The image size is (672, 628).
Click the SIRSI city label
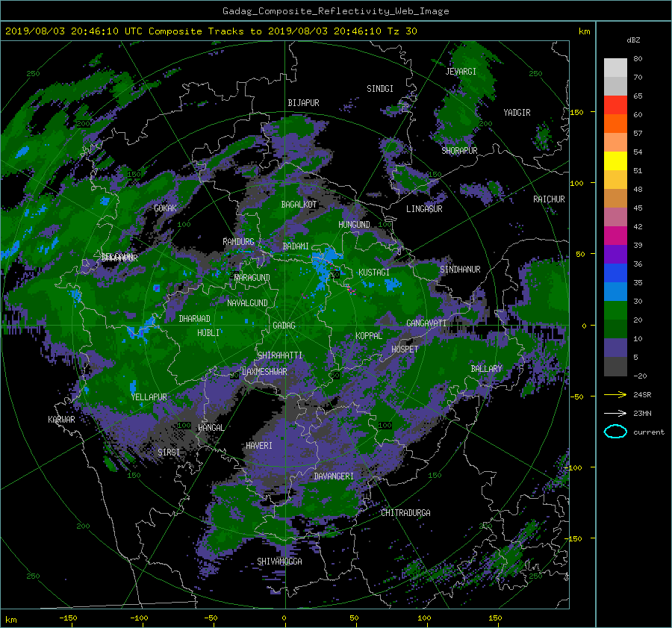(x=169, y=453)
